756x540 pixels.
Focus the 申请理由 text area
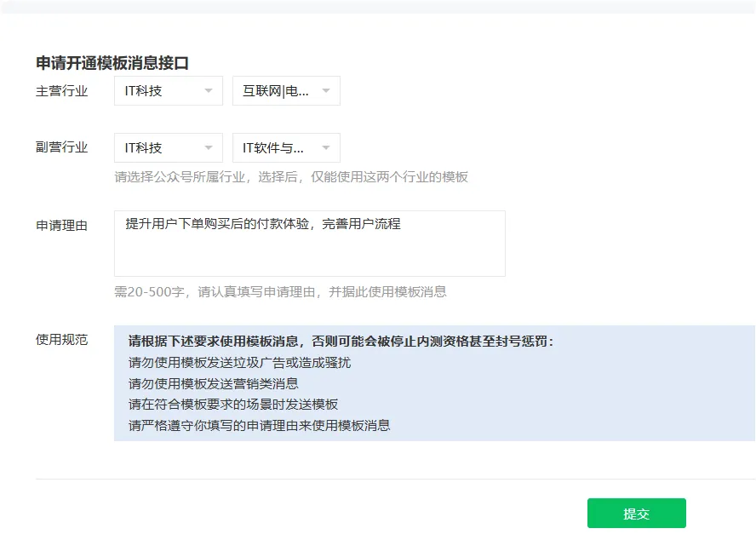310,244
